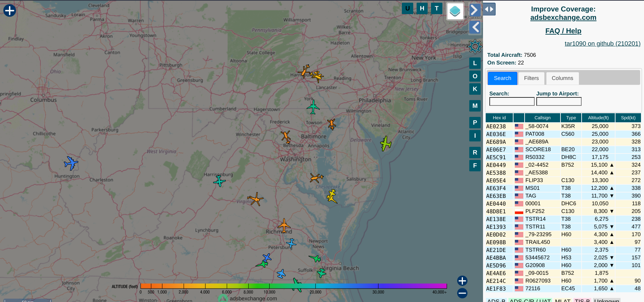Click the R random button
Screen dimensions: 644x302
click(x=475, y=153)
